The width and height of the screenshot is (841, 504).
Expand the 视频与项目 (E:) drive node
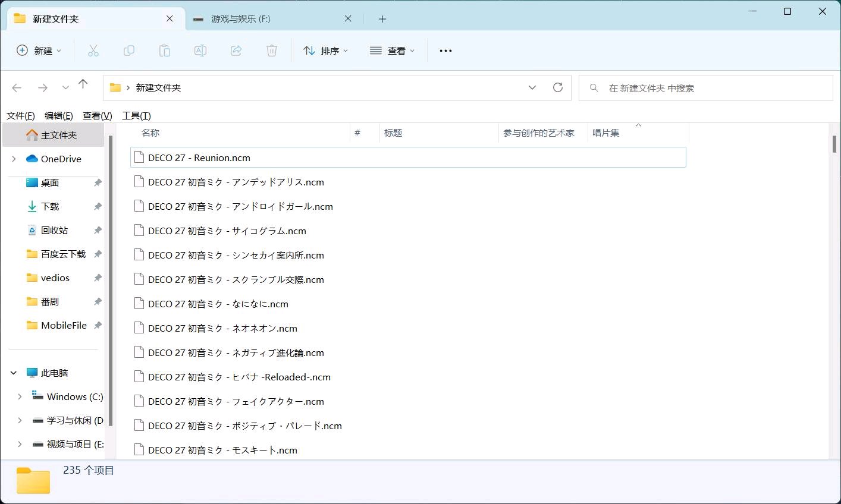click(x=20, y=444)
